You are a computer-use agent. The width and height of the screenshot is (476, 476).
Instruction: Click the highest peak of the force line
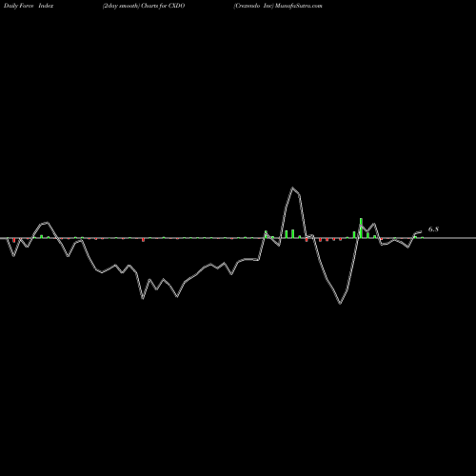(292, 188)
